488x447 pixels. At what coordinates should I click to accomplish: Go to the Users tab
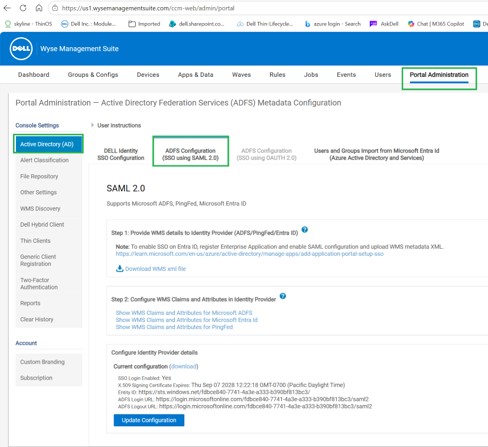click(383, 75)
